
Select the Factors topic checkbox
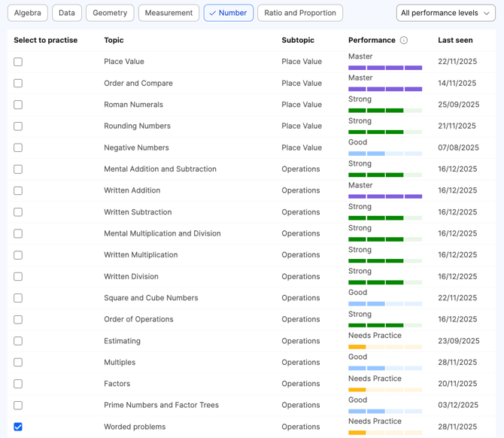coord(18,384)
